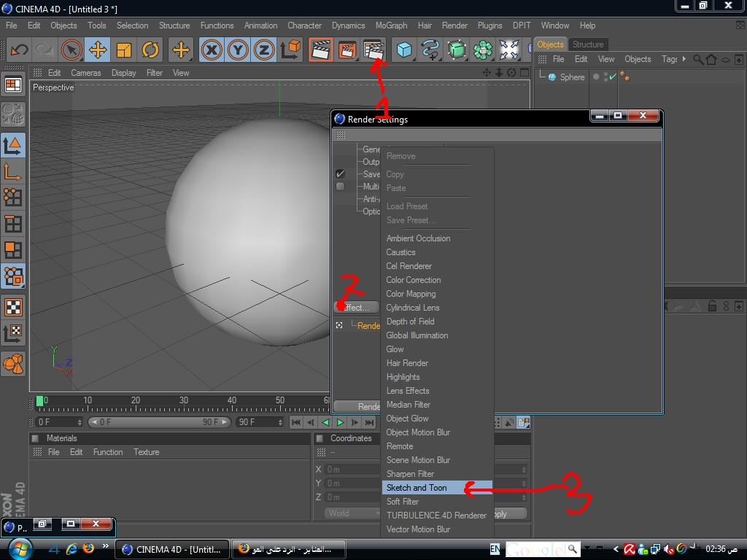747x560 pixels.
Task: Expand the hidden Objects manager menus arrow
Action: click(684, 59)
